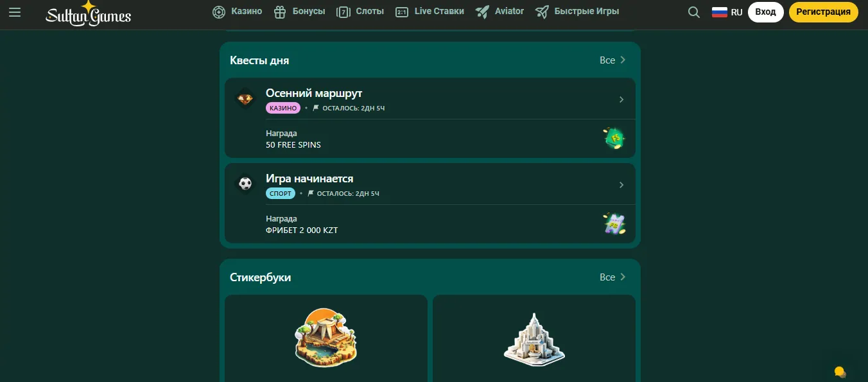
Task: Go to the Бонусы section
Action: [x=299, y=12]
